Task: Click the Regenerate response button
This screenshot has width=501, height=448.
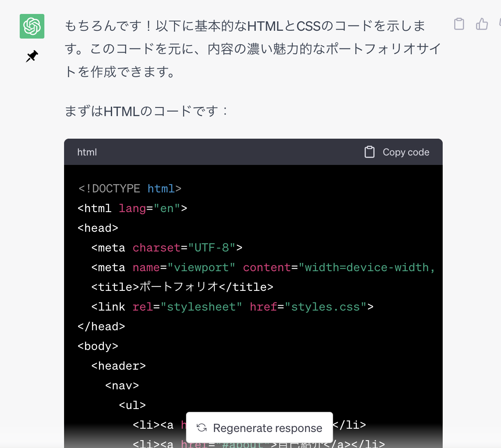Action: [260, 428]
